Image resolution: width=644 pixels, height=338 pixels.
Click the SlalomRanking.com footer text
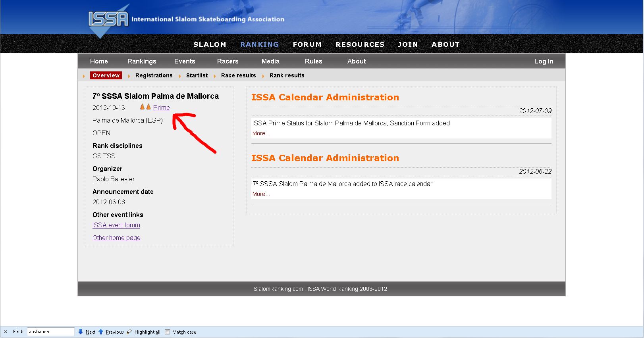(x=320, y=289)
